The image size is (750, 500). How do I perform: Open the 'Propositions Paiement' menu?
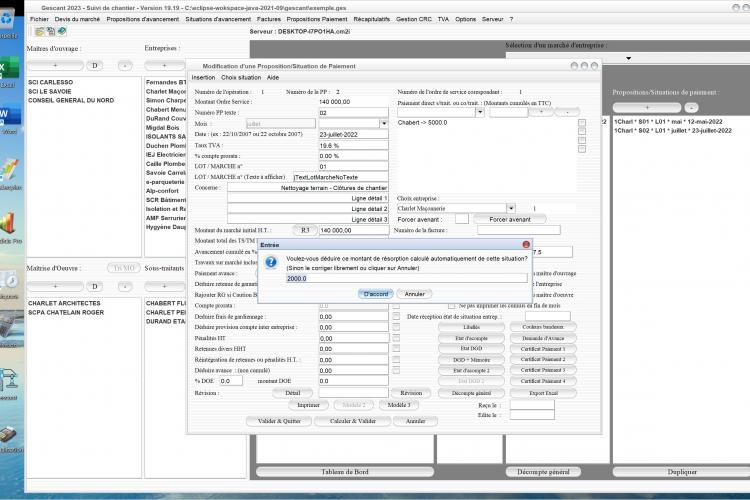(317, 19)
